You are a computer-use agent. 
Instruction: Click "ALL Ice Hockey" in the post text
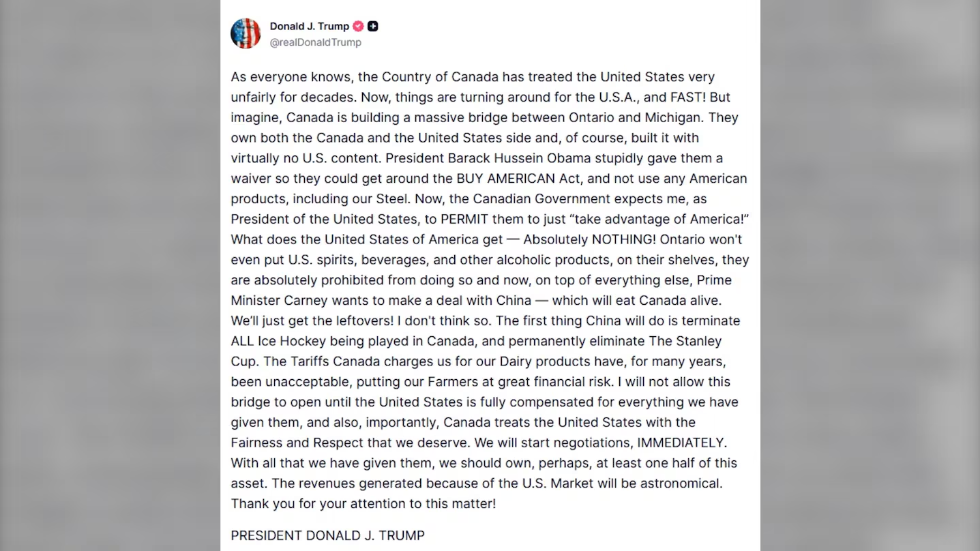tap(277, 341)
